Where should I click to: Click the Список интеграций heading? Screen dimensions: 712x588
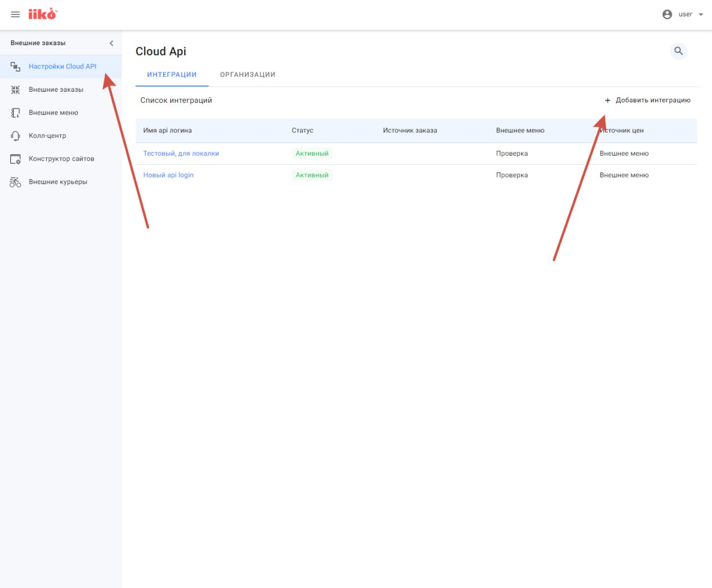(x=176, y=101)
